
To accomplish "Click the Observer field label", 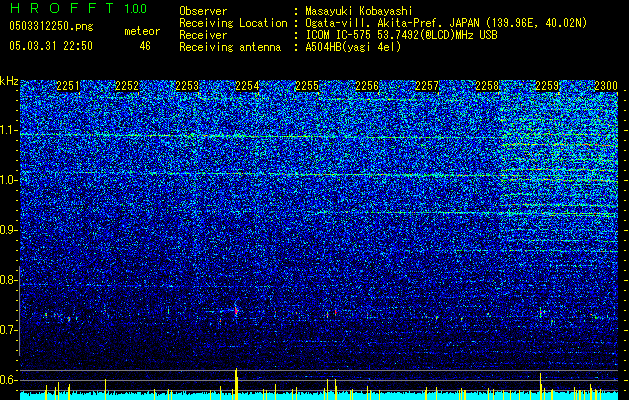I will (203, 11).
